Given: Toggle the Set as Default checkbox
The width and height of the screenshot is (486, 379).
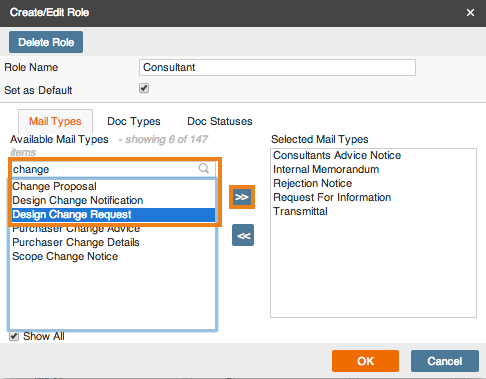Looking at the screenshot, I should 144,88.
